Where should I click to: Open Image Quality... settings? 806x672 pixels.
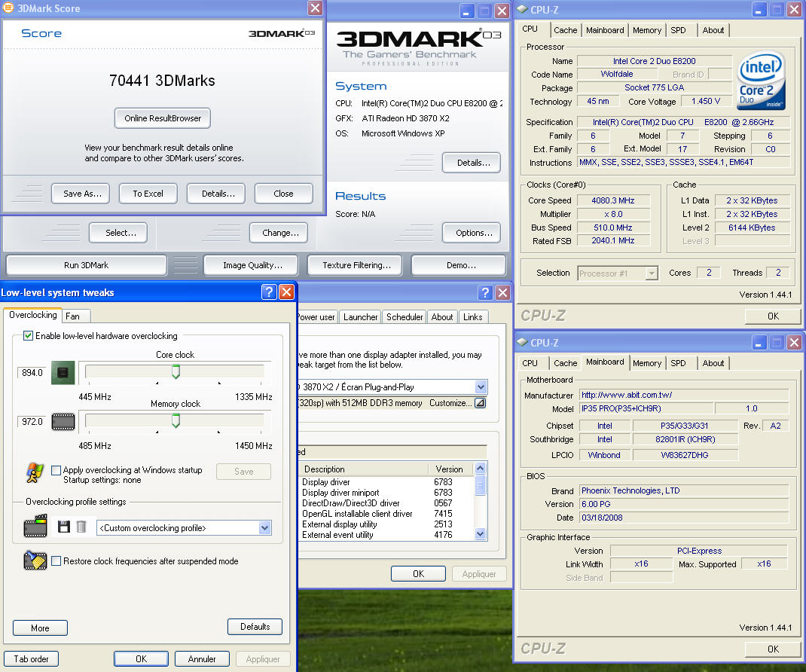(251, 265)
